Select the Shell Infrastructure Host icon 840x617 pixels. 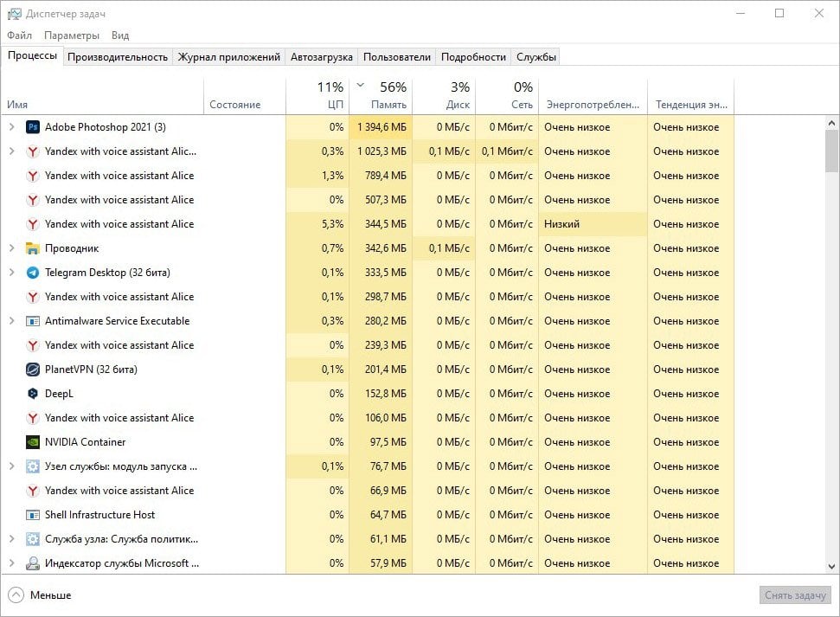click(33, 515)
